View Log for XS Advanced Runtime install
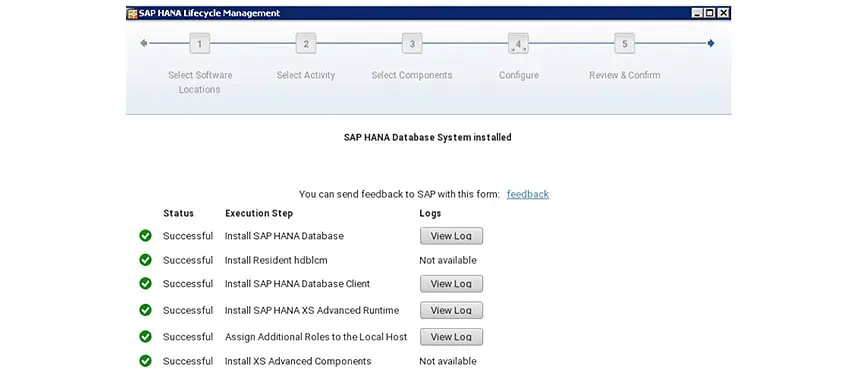Viewport: 855px width, 375px height. (451, 310)
